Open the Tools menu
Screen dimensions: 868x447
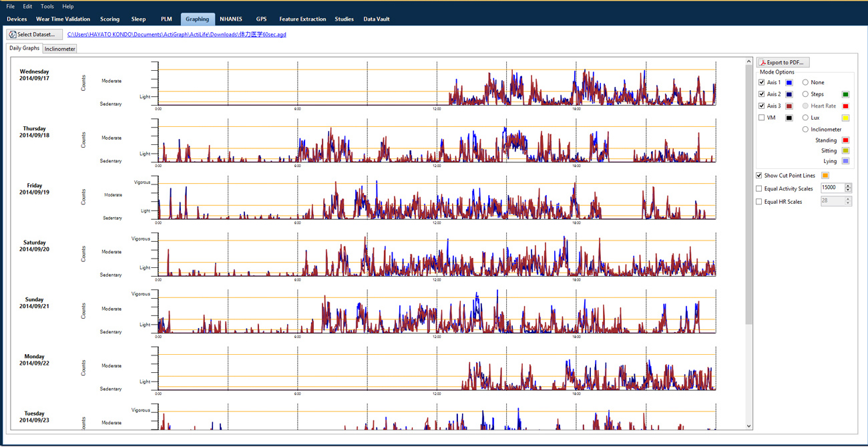click(x=47, y=6)
